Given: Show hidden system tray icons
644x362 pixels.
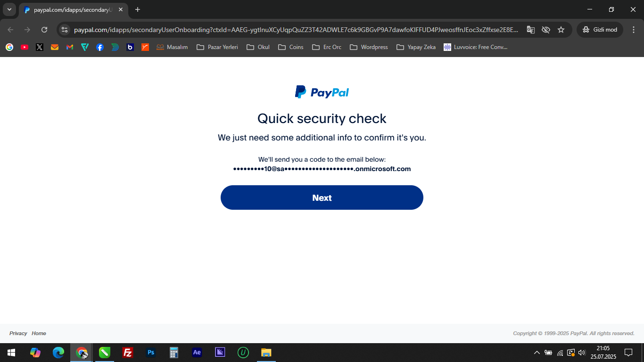Looking at the screenshot, I should coord(537,353).
